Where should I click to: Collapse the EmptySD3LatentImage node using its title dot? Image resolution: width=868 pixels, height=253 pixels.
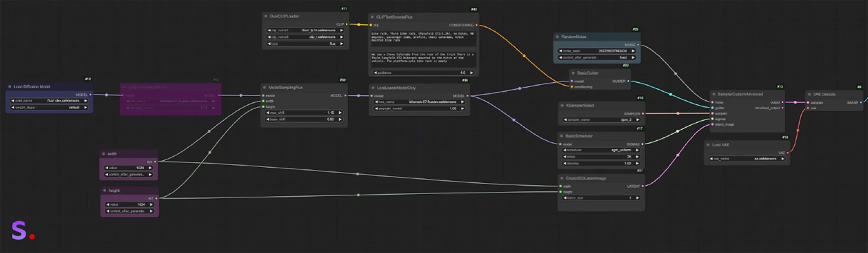coord(562,178)
